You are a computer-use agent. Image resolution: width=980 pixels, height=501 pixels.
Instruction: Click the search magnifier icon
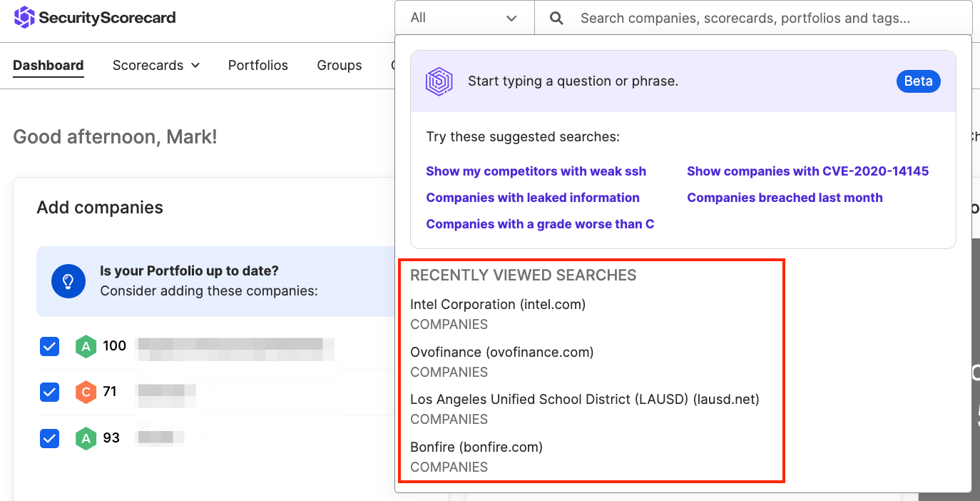pos(557,18)
